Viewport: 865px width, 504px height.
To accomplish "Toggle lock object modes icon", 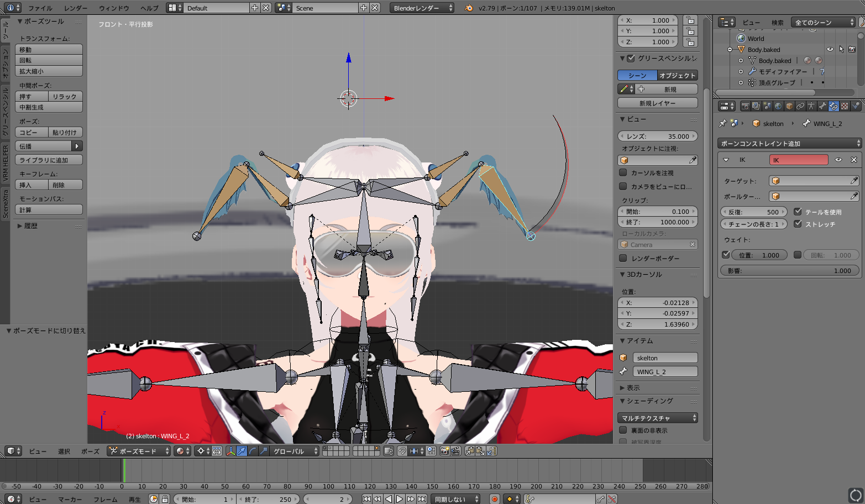I will [x=388, y=451].
